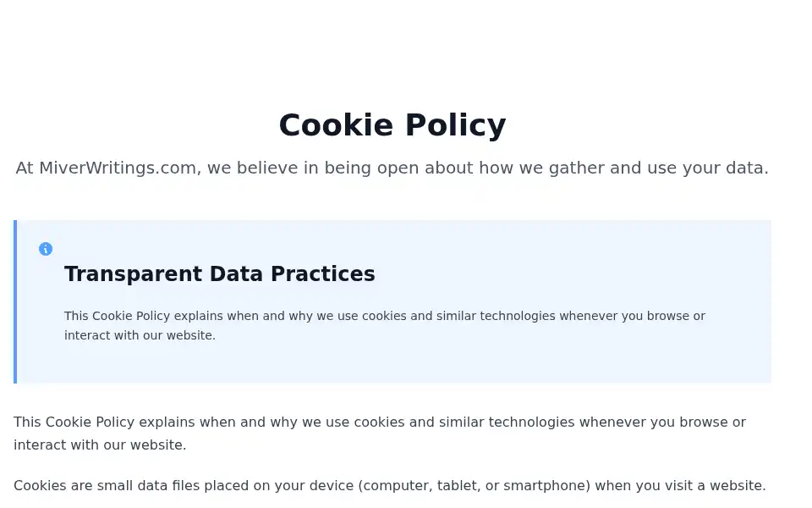Click empty light-blue area below callout text
812x508 pixels.
click(x=393, y=364)
